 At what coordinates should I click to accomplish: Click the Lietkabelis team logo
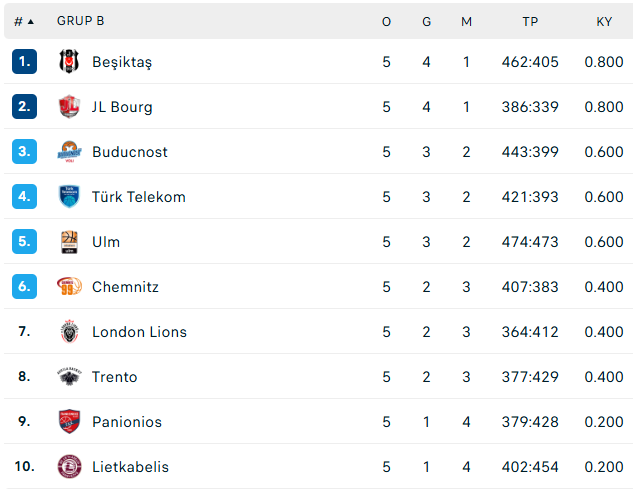pyautogui.click(x=69, y=467)
